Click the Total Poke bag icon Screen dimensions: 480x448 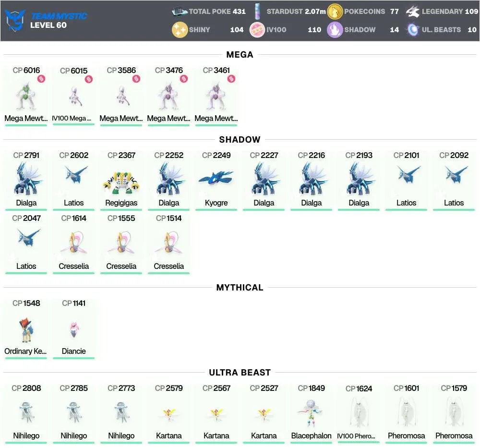[x=180, y=12]
